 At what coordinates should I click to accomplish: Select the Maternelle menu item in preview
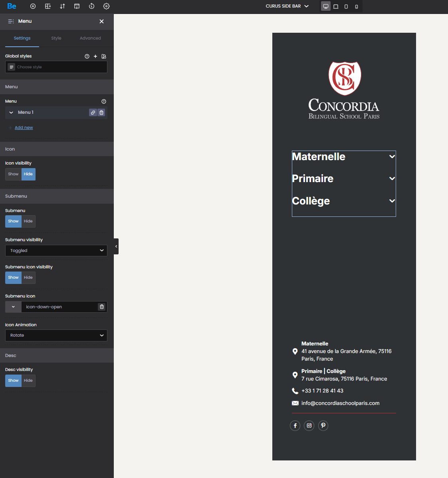point(319,157)
